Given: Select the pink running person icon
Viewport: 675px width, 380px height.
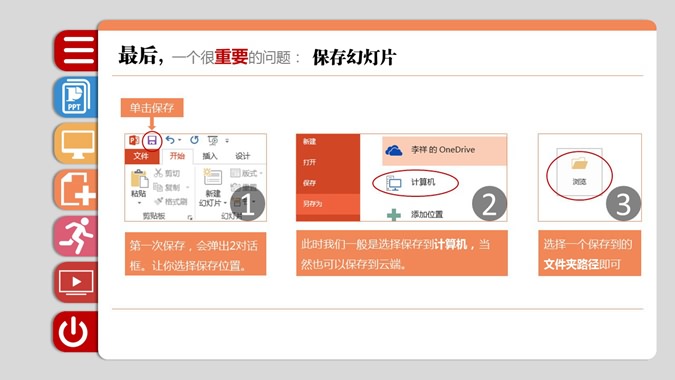Looking at the screenshot, I should coord(76,236).
